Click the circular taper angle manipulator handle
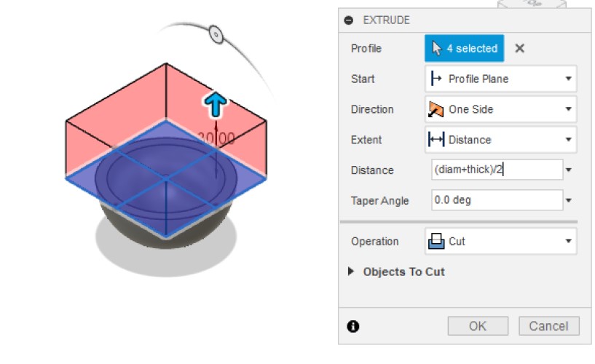595x364 pixels. 216,33
